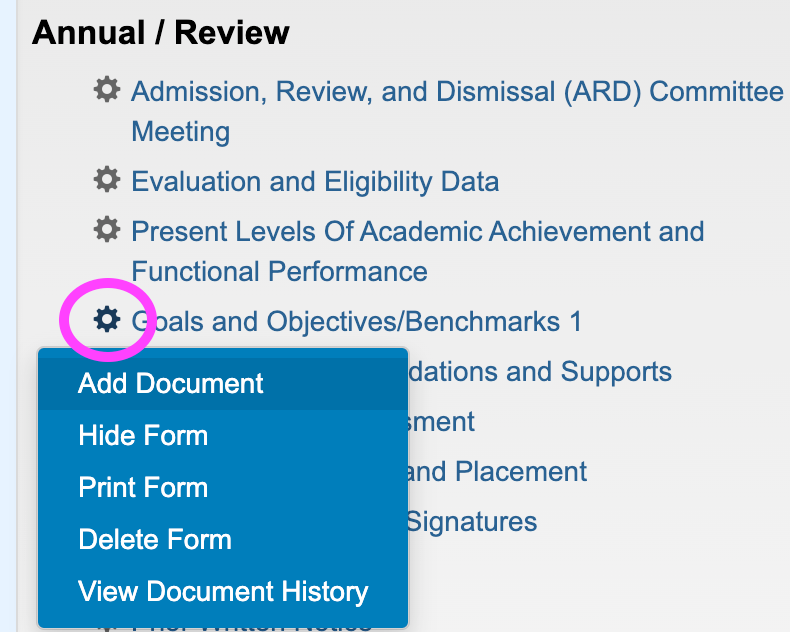The width and height of the screenshot is (790, 632).
Task: Open View Document History entry
Action: click(223, 591)
